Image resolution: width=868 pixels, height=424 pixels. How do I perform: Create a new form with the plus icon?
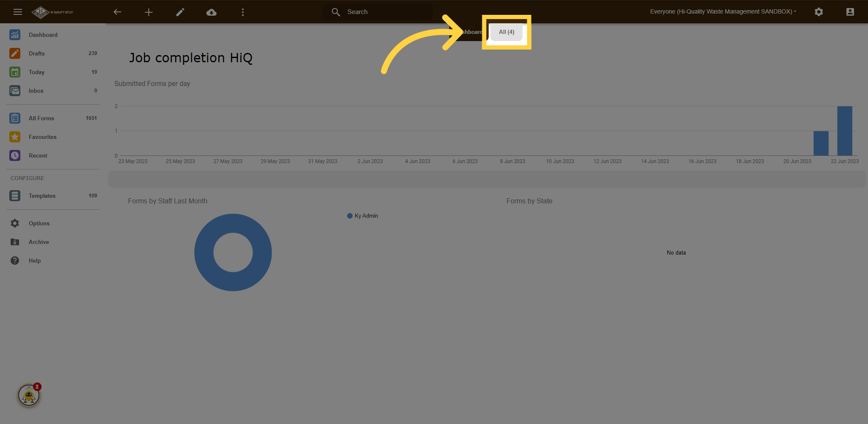point(149,12)
